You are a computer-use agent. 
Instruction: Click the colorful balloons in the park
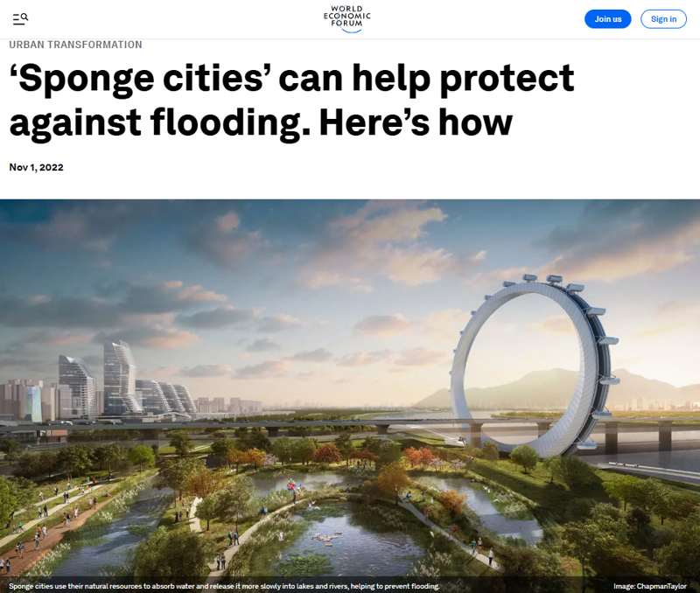[x=292, y=485]
